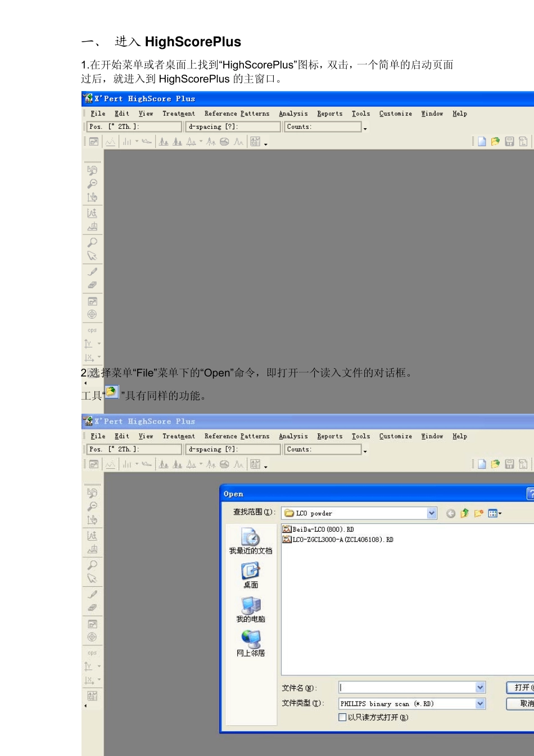Image resolution: width=534 pixels, height=756 pixels.
Task: Click New document icon in lower window toolbar
Action: pos(482,464)
